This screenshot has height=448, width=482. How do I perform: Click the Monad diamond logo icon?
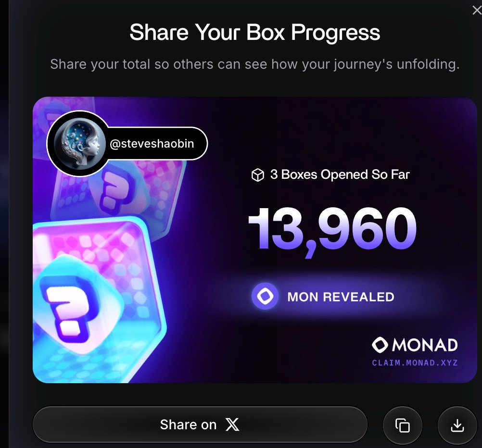click(x=380, y=345)
